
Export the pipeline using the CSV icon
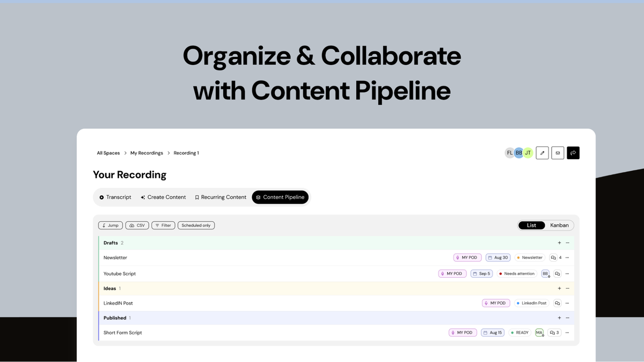coord(137,225)
